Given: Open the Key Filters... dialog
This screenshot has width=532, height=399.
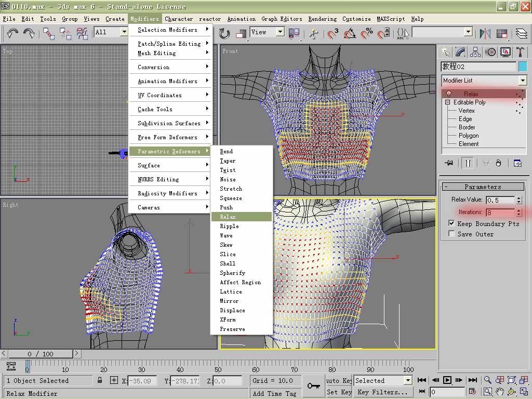Looking at the screenshot, I should pyautogui.click(x=383, y=392).
